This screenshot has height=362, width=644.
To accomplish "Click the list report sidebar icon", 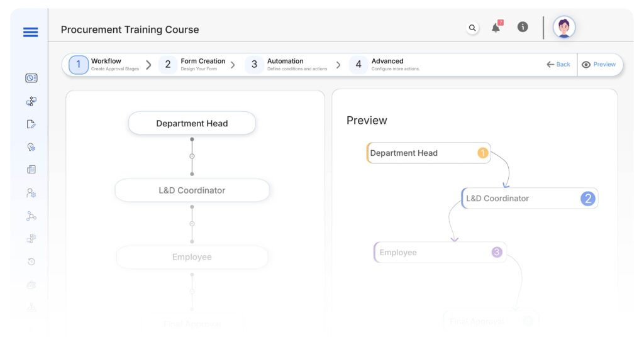I will tap(31, 170).
